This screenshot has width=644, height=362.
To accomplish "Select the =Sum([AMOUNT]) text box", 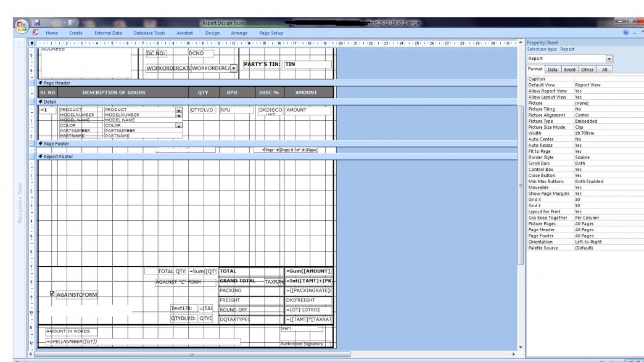I will click(308, 271).
